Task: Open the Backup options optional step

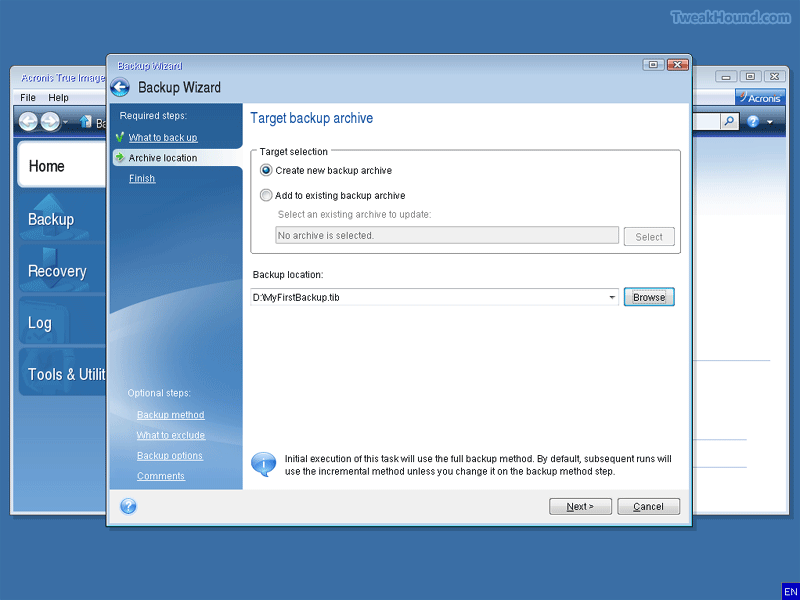Action: pyautogui.click(x=169, y=456)
